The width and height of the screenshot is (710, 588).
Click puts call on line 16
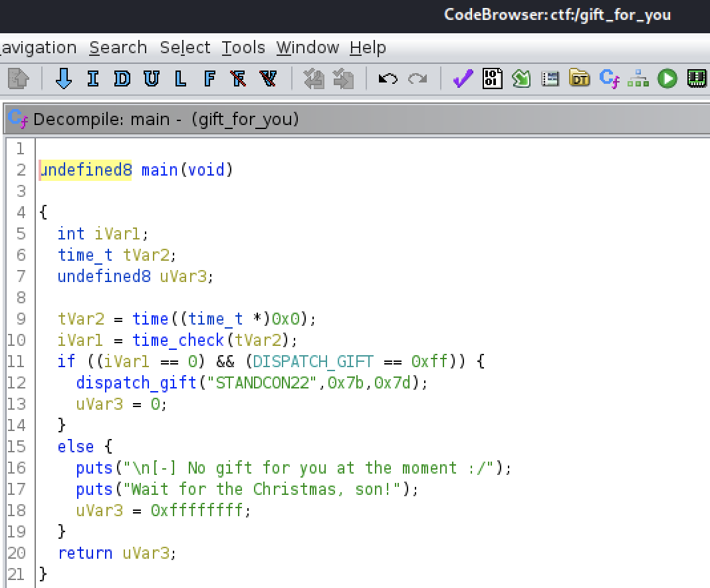pyautogui.click(x=94, y=468)
